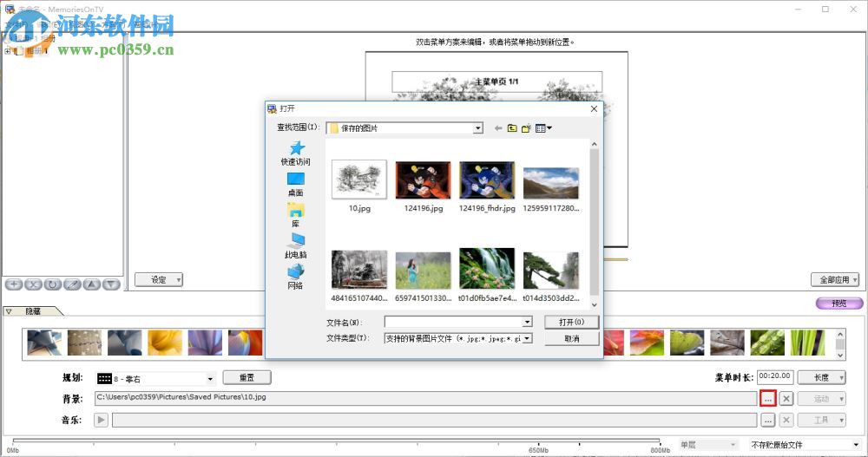Click the back arrow in Open dialog

coord(498,128)
